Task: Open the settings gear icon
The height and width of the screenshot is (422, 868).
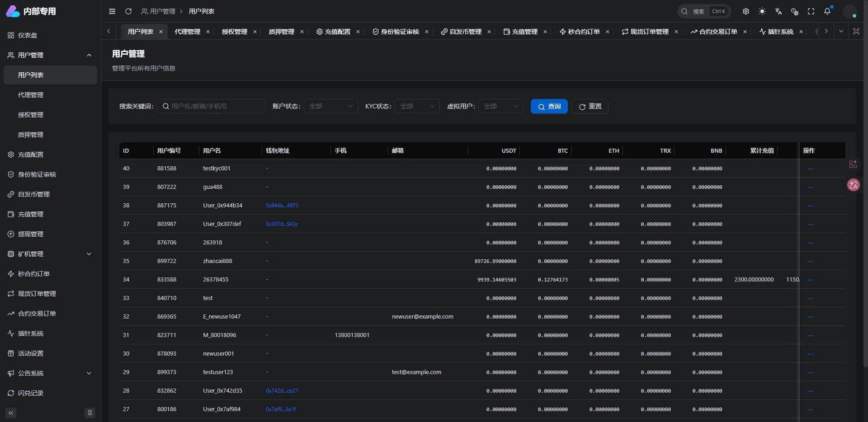Action: click(x=746, y=11)
